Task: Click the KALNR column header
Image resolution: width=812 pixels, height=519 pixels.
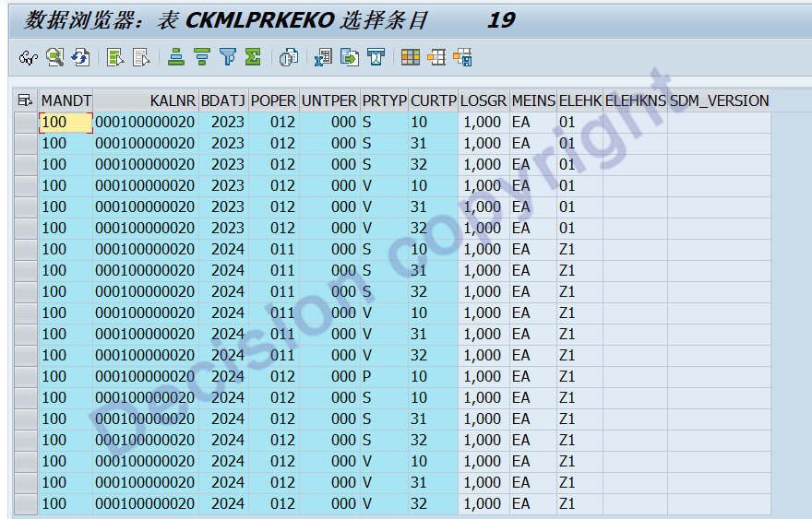Action: click(x=146, y=100)
